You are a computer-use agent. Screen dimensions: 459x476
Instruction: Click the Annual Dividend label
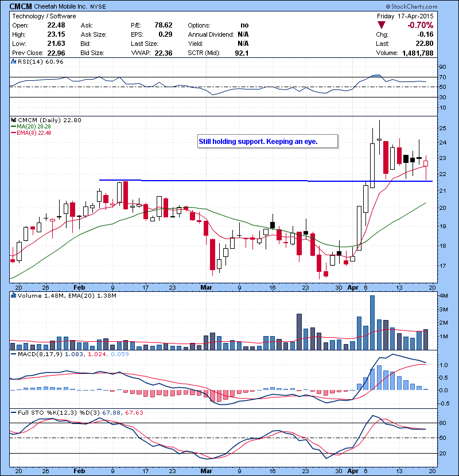click(211, 34)
